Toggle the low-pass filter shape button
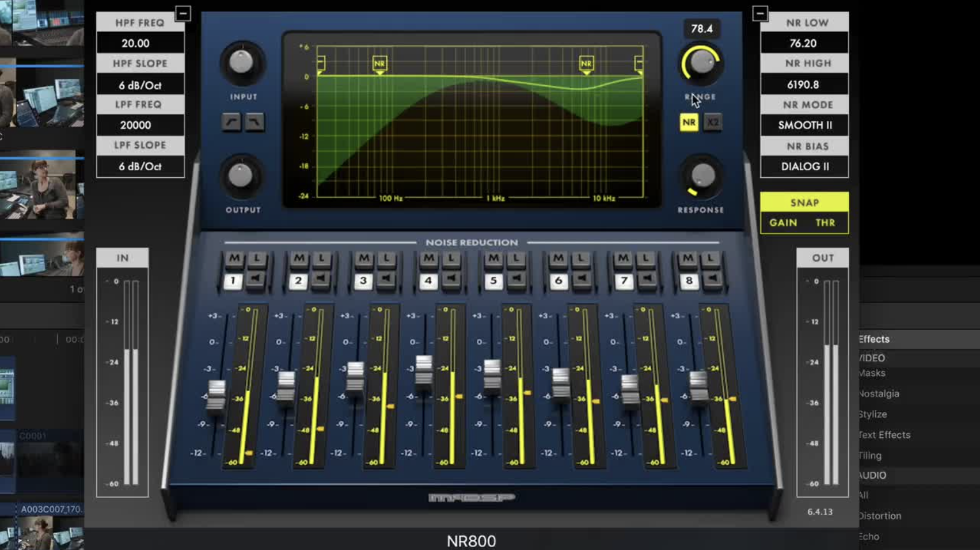 tap(255, 122)
